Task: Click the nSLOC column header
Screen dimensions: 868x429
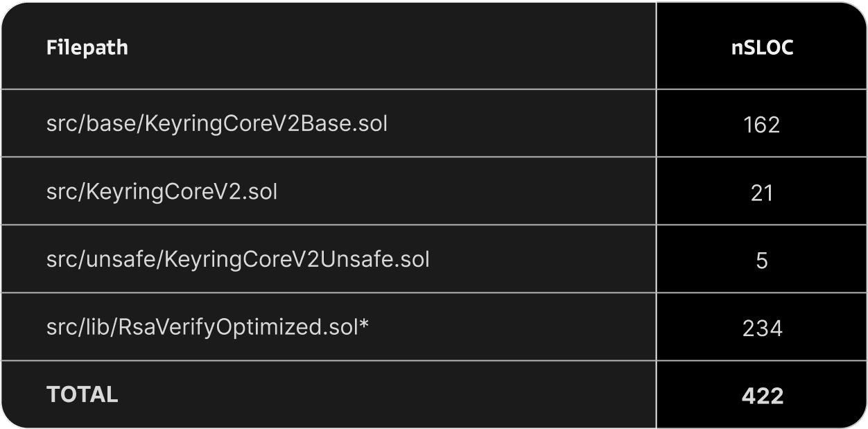Action: point(762,48)
